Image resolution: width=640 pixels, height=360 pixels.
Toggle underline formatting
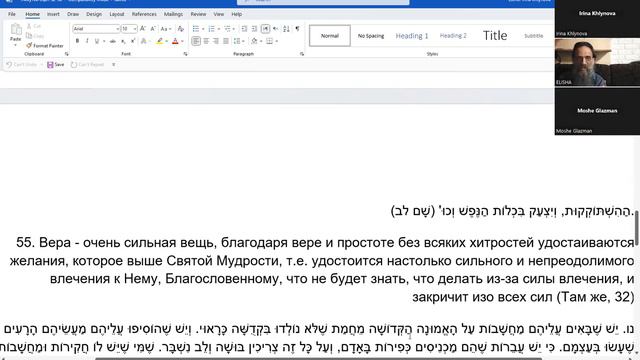[97, 41]
